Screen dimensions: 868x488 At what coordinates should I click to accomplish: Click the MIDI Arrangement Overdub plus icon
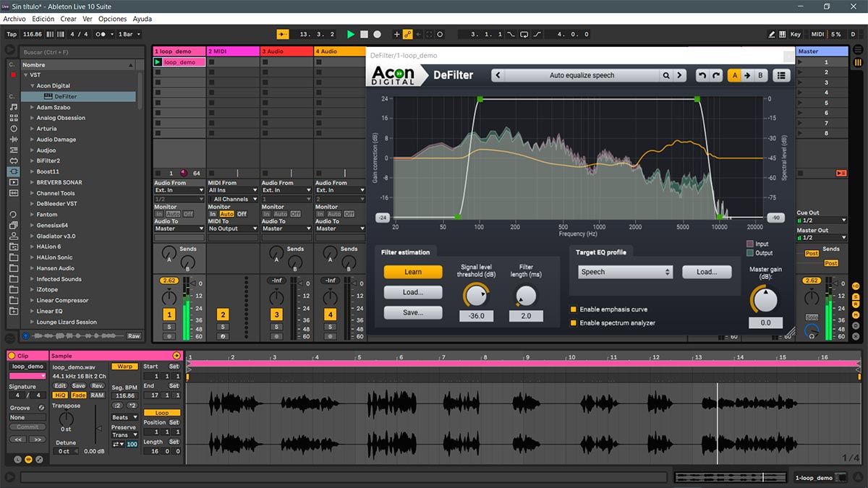tap(396, 34)
